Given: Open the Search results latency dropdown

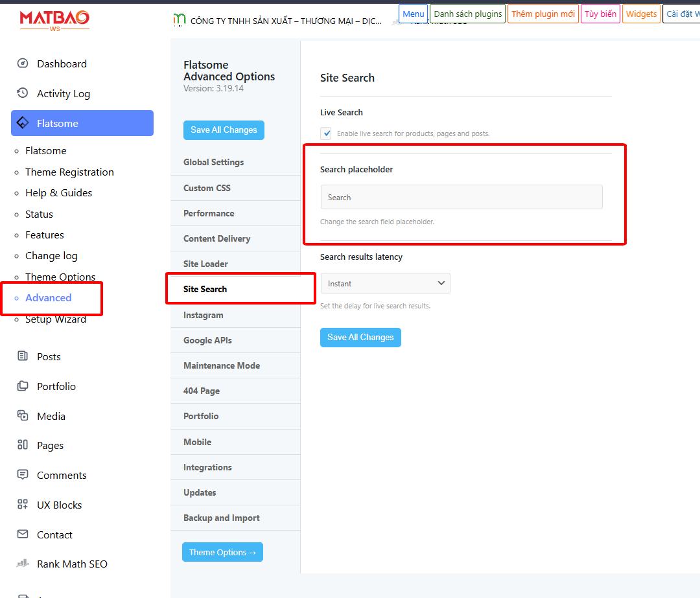Looking at the screenshot, I should click(385, 283).
